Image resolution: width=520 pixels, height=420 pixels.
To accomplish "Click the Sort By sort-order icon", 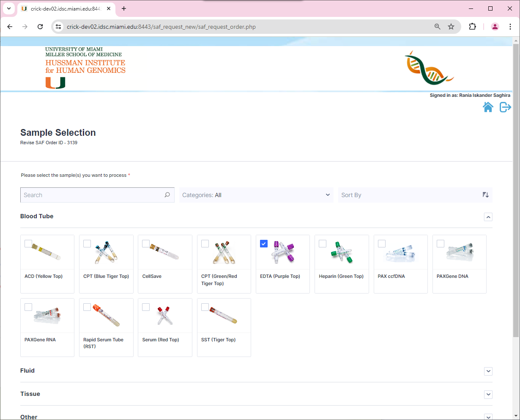I will (485, 195).
